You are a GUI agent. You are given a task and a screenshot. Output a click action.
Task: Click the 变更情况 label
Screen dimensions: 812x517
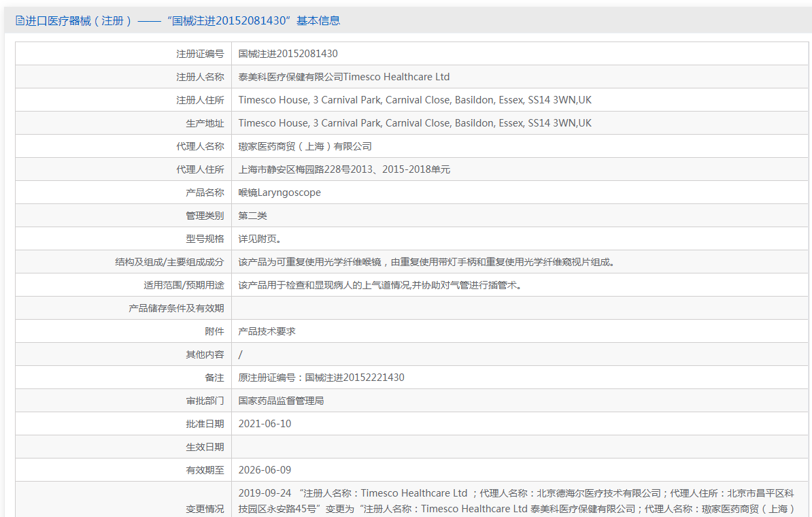pyautogui.click(x=205, y=510)
